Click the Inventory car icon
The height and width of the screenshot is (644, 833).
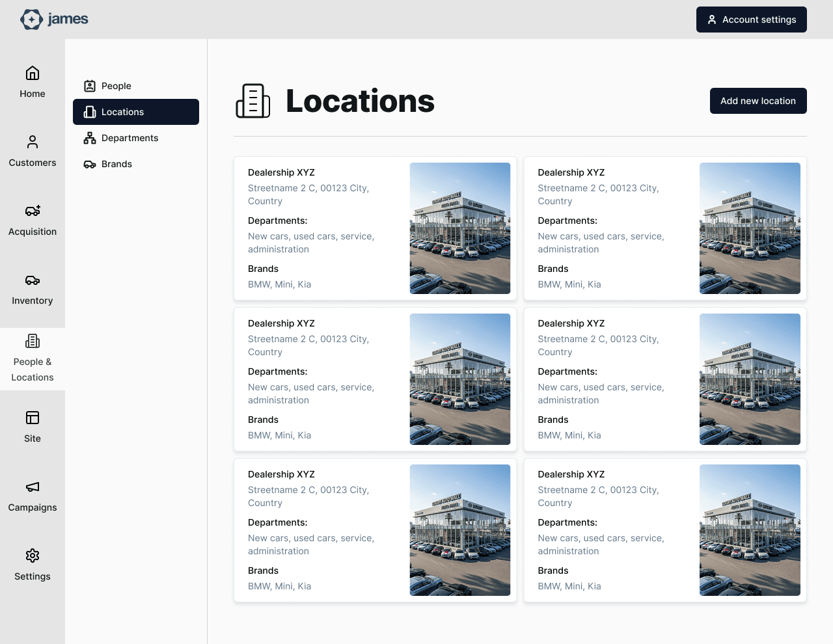click(33, 280)
